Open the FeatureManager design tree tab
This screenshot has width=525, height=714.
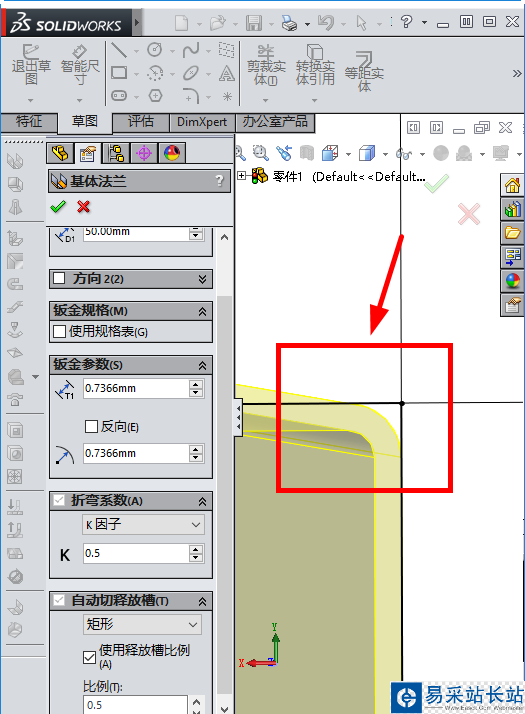[60, 153]
